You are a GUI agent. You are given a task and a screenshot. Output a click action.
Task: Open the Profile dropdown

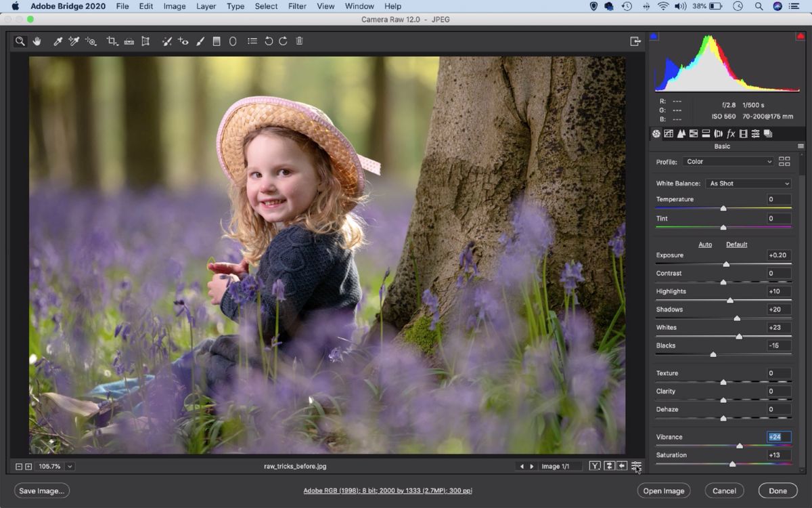tap(728, 161)
